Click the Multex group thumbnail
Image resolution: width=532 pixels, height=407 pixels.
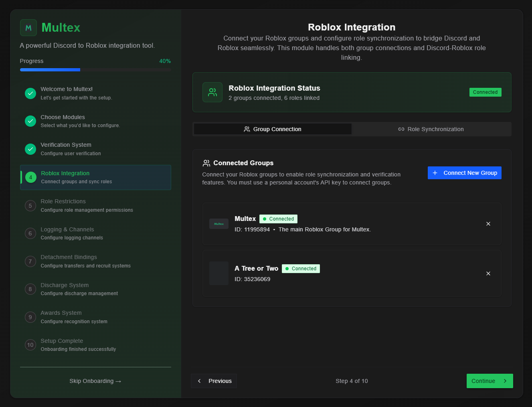(x=219, y=224)
